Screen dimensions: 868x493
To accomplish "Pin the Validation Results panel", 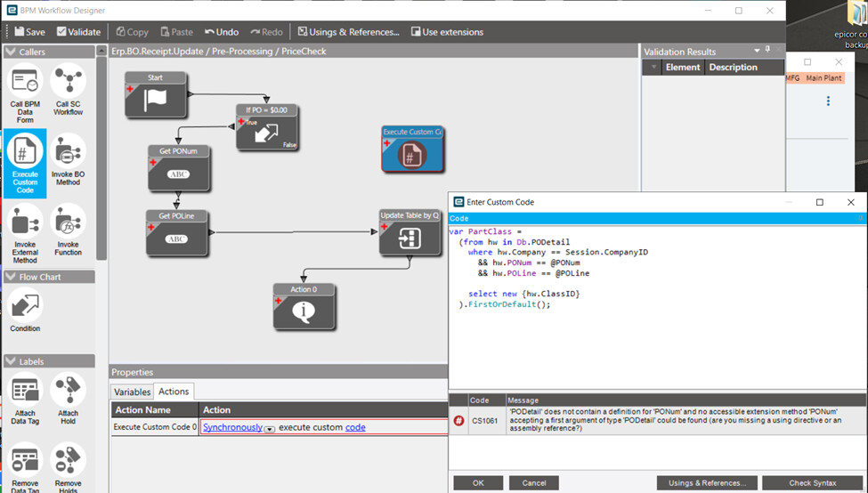I will [767, 50].
